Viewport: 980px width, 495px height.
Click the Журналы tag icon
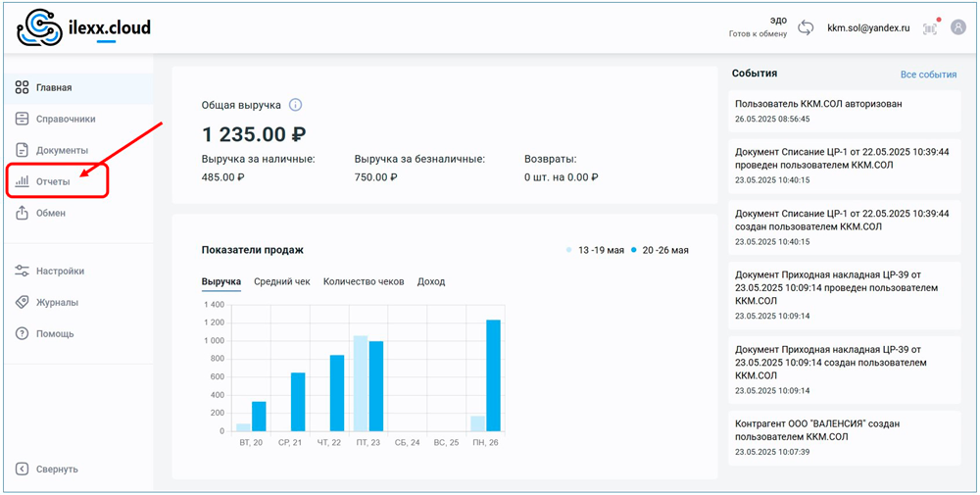pyautogui.click(x=22, y=302)
